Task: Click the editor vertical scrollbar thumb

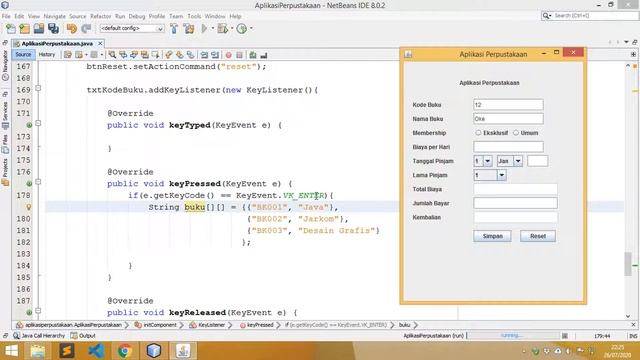Action: coord(628,264)
